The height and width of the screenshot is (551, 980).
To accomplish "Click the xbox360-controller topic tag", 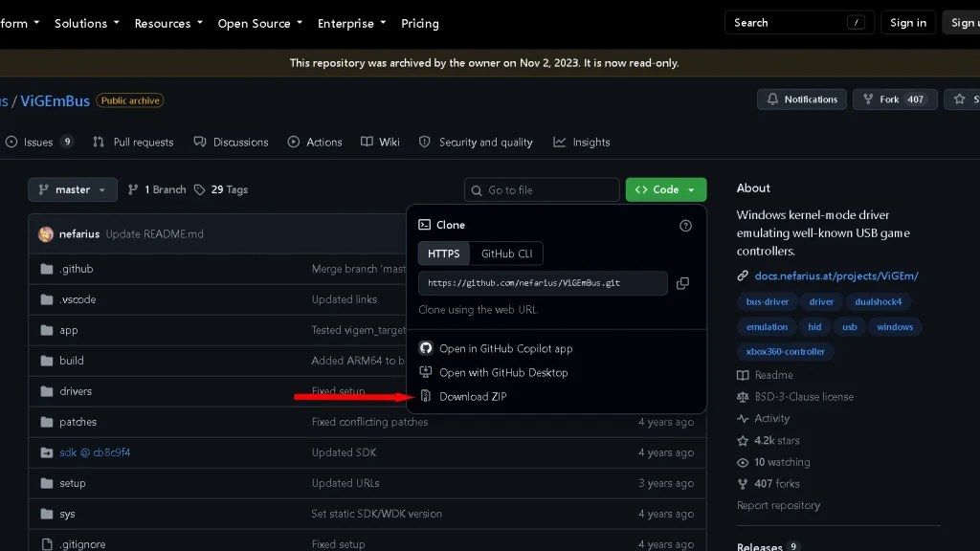I will click(x=785, y=351).
